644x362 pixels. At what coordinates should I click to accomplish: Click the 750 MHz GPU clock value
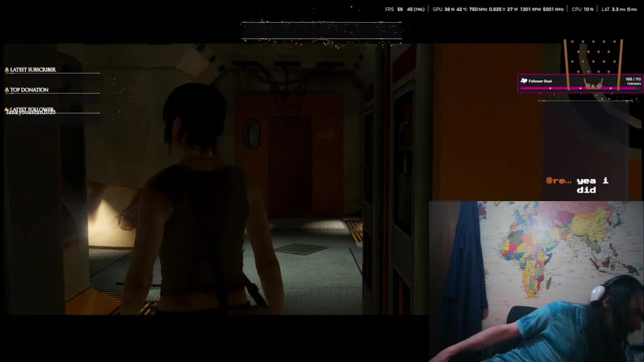(x=478, y=10)
